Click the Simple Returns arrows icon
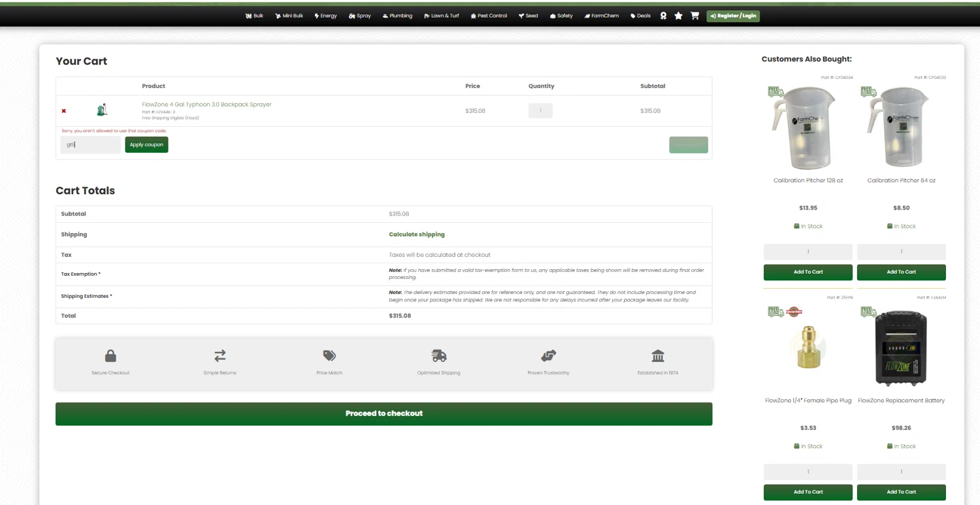The image size is (980, 505). click(x=220, y=356)
